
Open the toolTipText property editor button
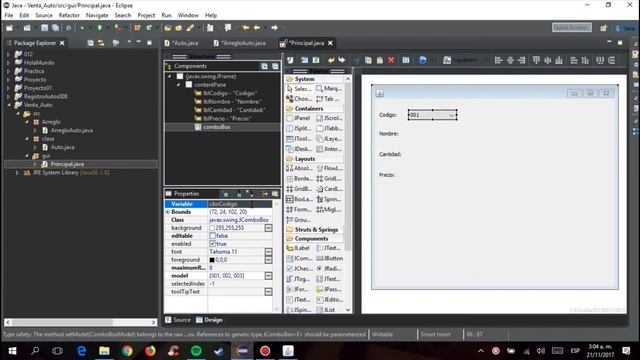click(268, 292)
